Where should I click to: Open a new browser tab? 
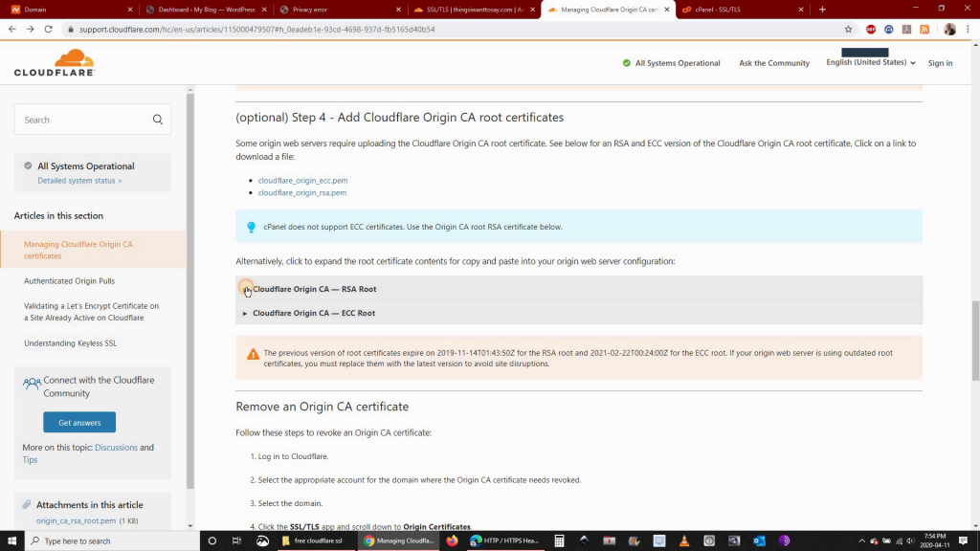pos(822,10)
